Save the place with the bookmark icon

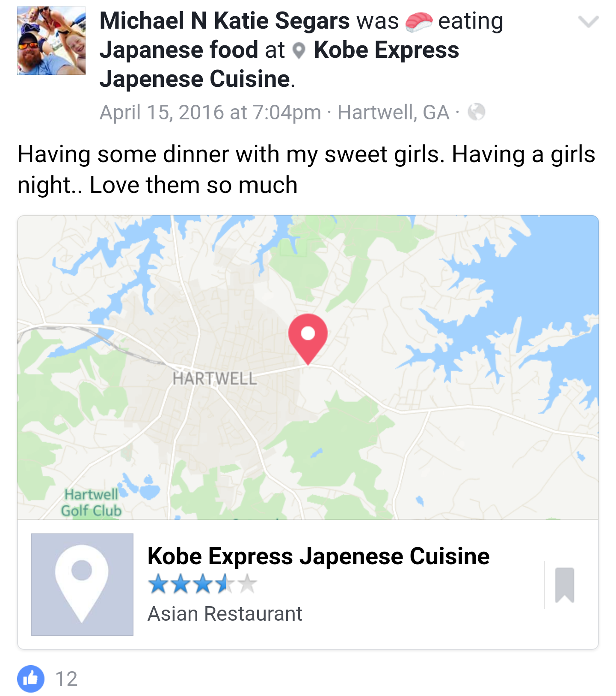pos(564,584)
